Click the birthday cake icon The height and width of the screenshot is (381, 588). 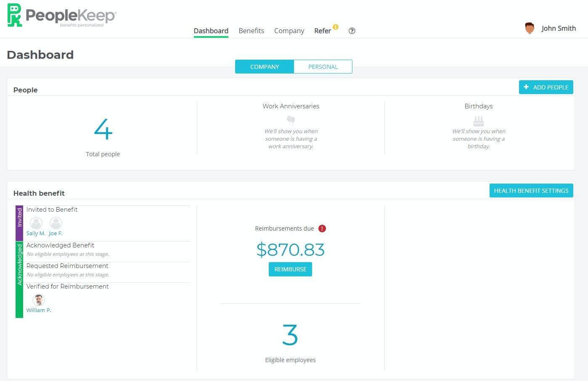478,121
